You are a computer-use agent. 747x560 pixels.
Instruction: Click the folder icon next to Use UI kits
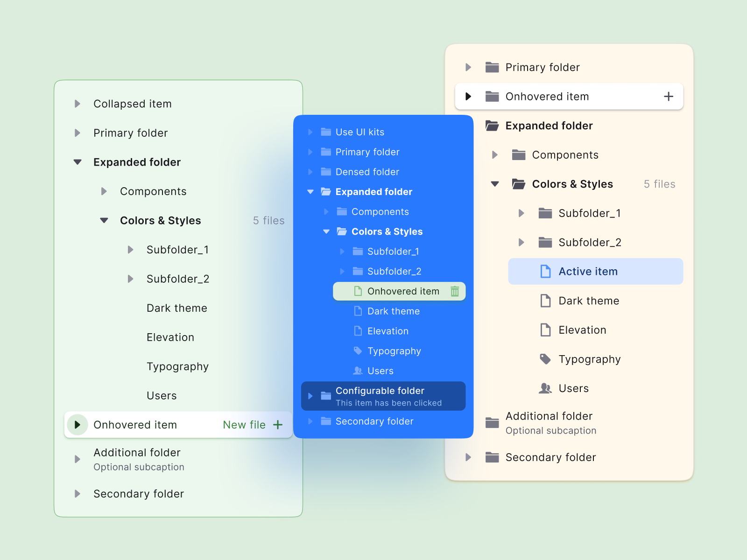(x=325, y=132)
